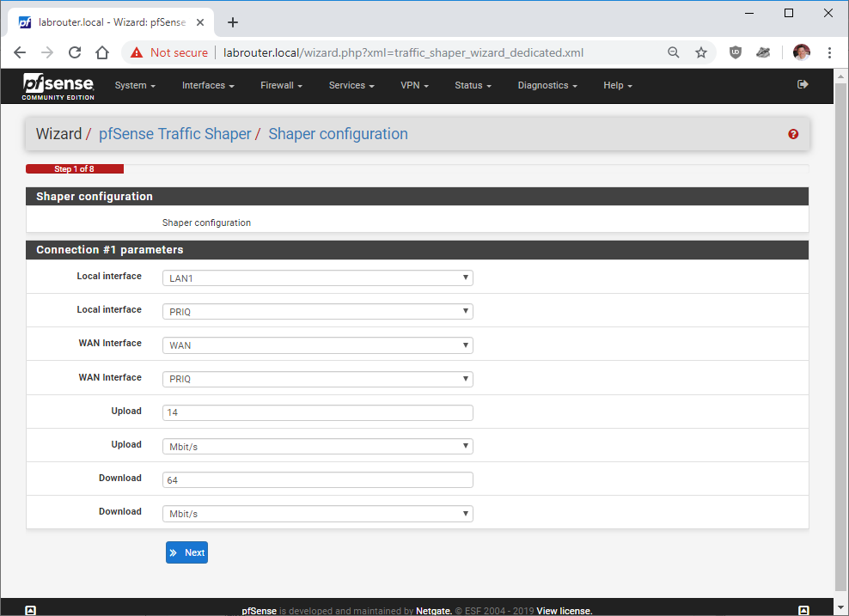The width and height of the screenshot is (849, 616).
Task: Click the Shaper configuration breadcrumb link
Action: (338, 134)
